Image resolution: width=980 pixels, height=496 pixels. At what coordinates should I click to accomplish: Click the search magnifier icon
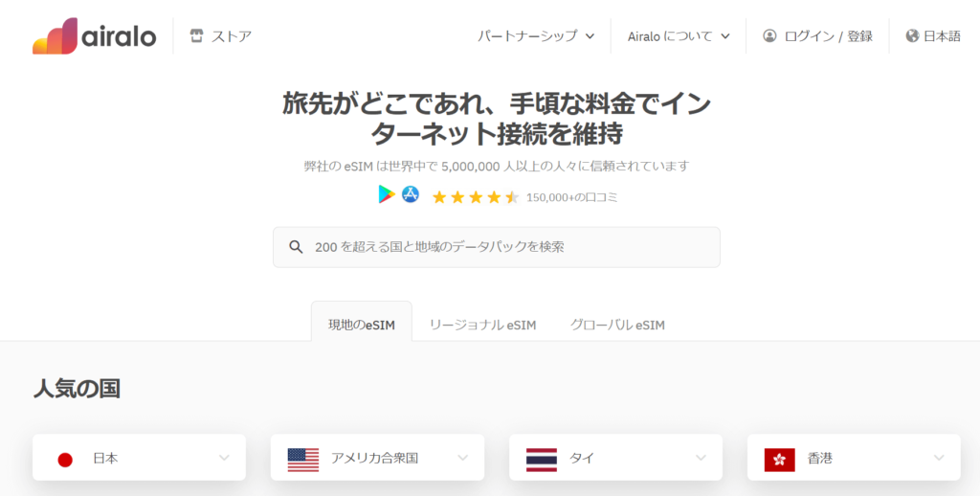click(297, 246)
